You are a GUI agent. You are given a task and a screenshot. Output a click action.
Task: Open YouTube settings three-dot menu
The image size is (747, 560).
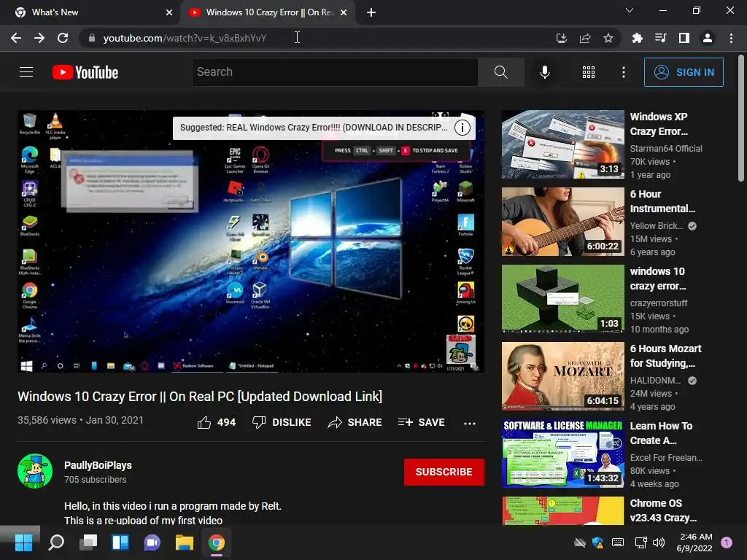pyautogui.click(x=623, y=72)
